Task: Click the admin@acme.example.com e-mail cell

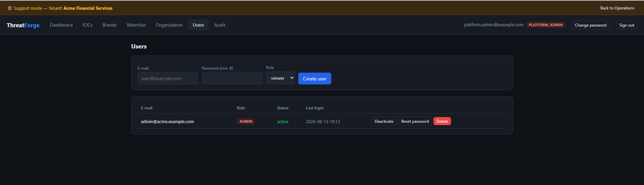Action: (167, 121)
